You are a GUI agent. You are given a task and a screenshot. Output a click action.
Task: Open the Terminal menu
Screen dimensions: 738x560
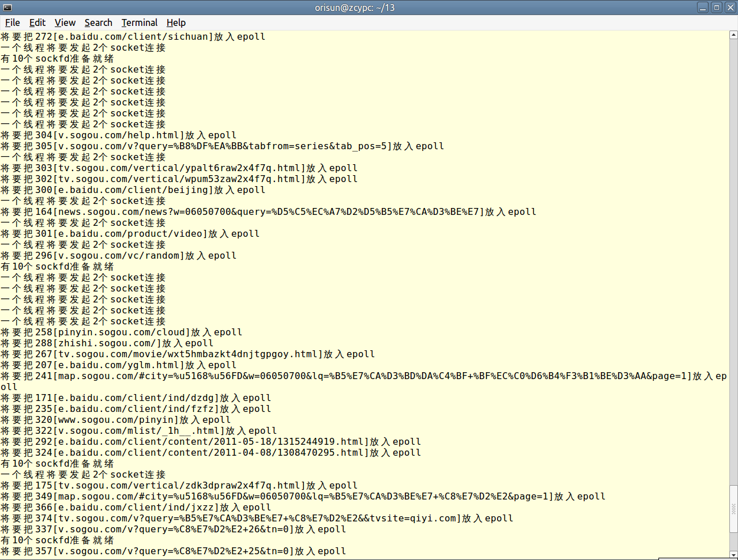point(140,22)
